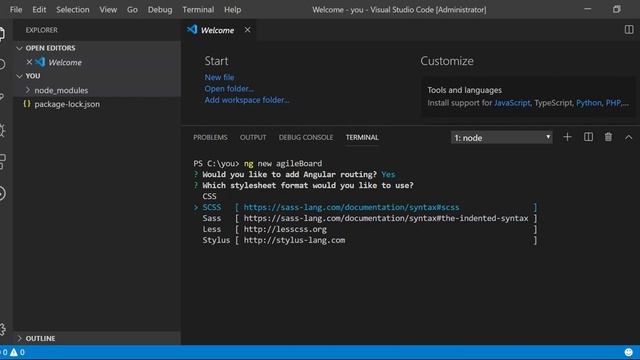Click the New file link
This screenshot has height=360, width=640.
219,77
